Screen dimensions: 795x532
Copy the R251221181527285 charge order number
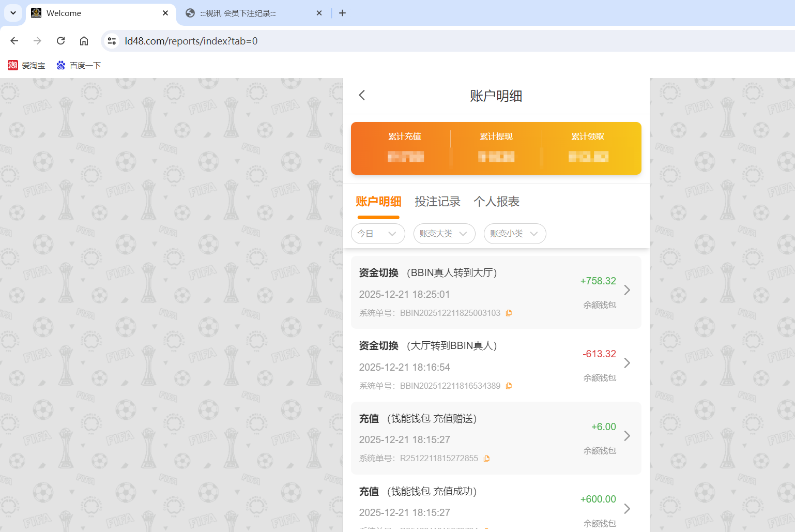[486, 459]
